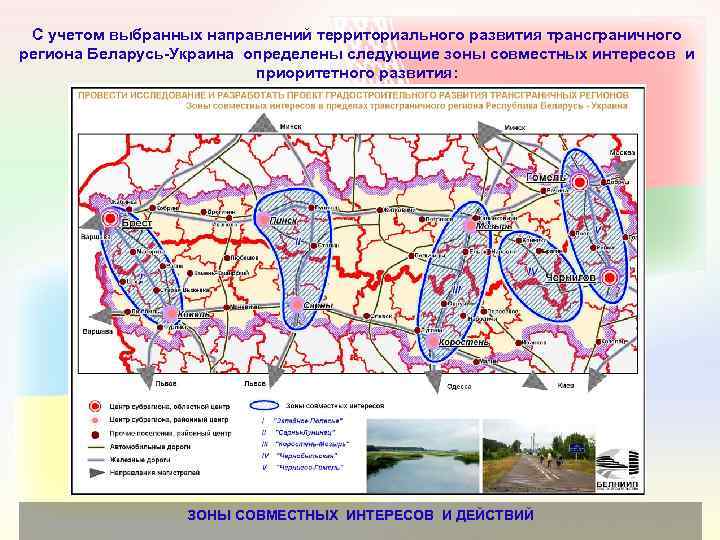This screenshot has width=720, height=540.
Task: Click the roman numeral IV zone label
Action: [532, 272]
